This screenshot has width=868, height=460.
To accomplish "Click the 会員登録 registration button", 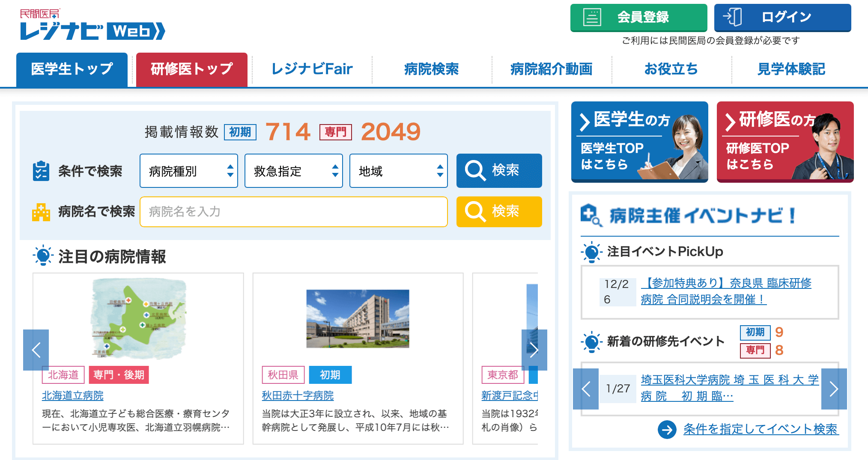I will pyautogui.click(x=638, y=18).
